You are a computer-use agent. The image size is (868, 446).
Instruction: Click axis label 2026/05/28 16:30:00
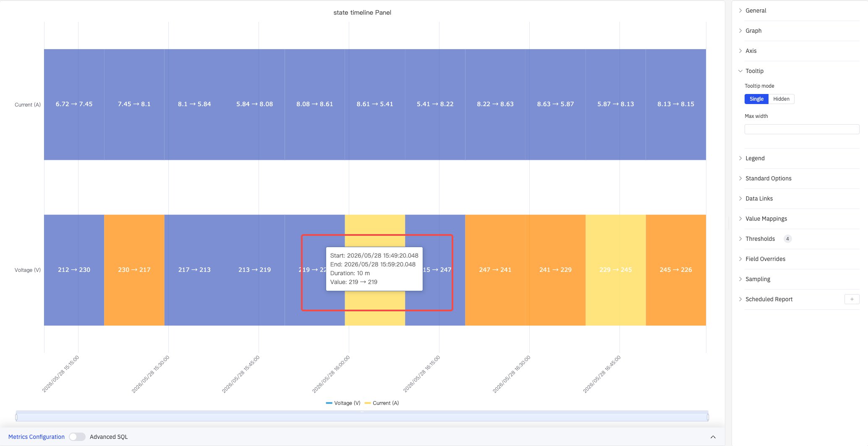pyautogui.click(x=511, y=374)
